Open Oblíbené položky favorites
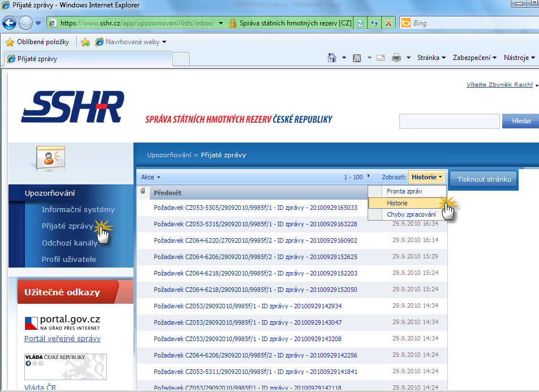 click(38, 42)
